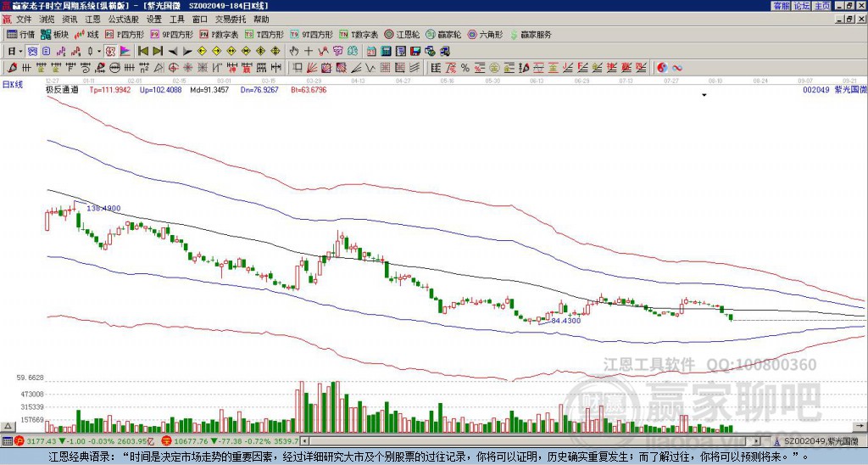Select the zigzag wave line tool
The image size is (868, 465).
[x=370, y=68]
